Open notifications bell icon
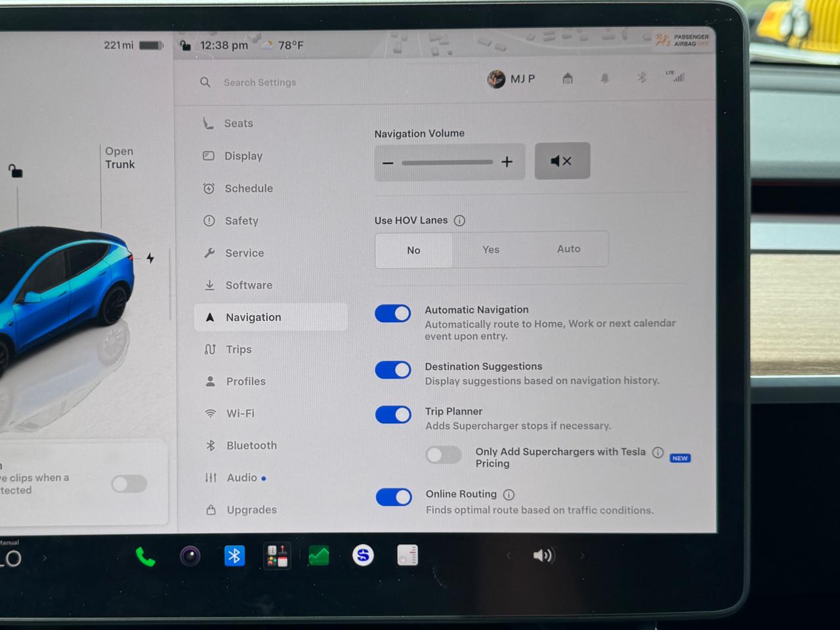Image resolution: width=840 pixels, height=630 pixels. click(604, 78)
